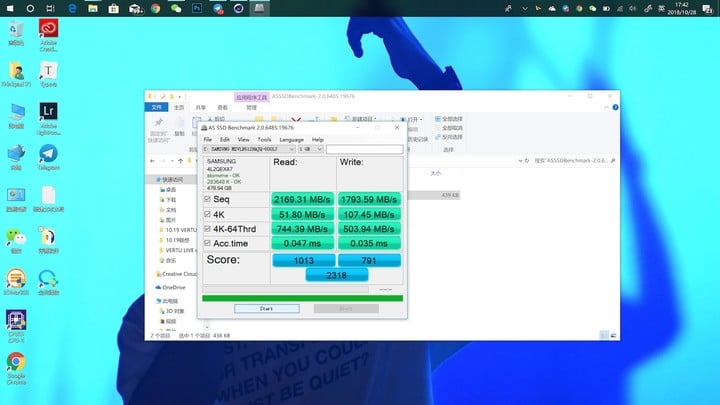Click Select all in Explorer ribbon
The height and width of the screenshot is (405, 720).
(449, 119)
